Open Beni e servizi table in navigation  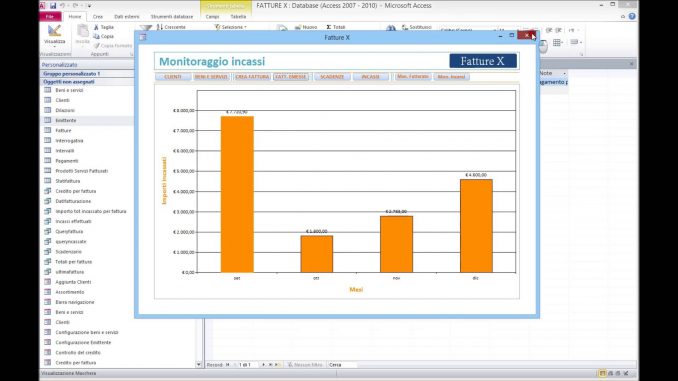click(x=69, y=90)
